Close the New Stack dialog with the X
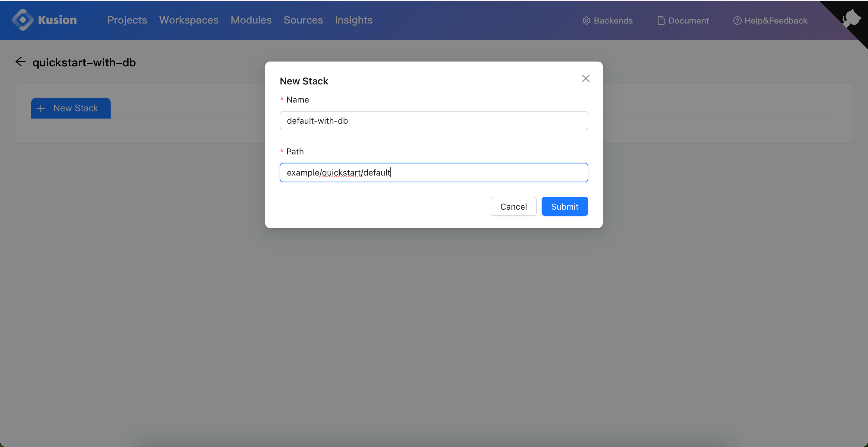The image size is (868, 447). coord(586,78)
